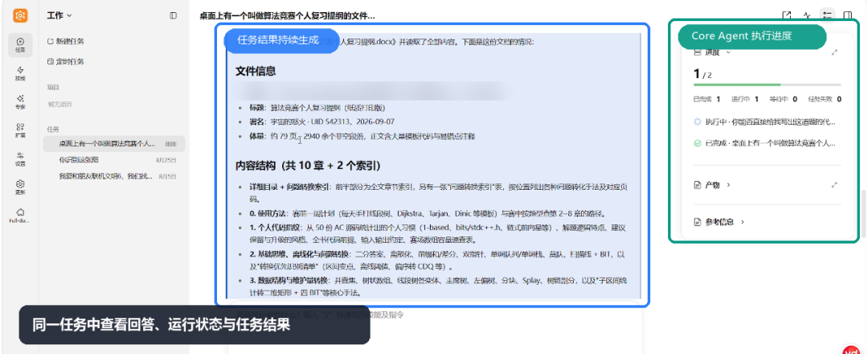Click the 1/2 progress counter

[702, 74]
